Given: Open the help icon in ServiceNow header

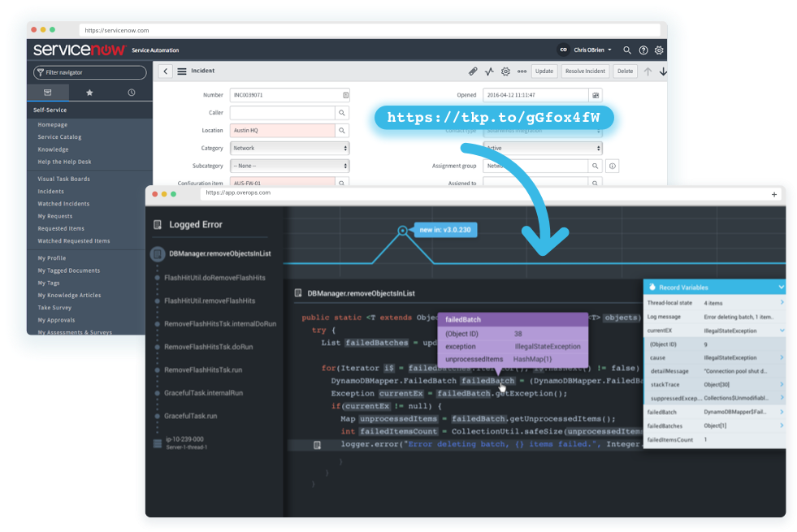Looking at the screenshot, I should (x=643, y=50).
